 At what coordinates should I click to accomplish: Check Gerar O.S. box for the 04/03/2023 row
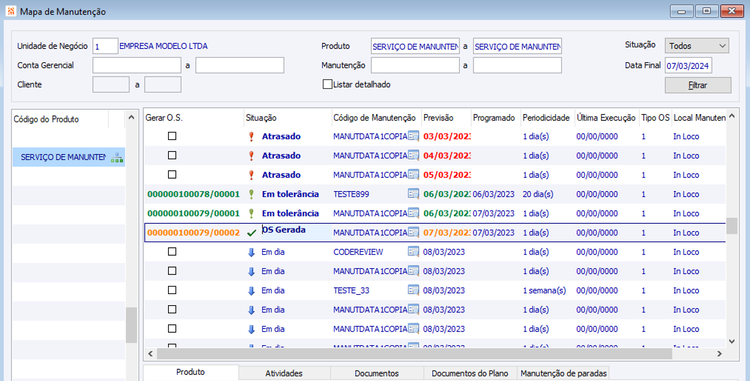[172, 155]
